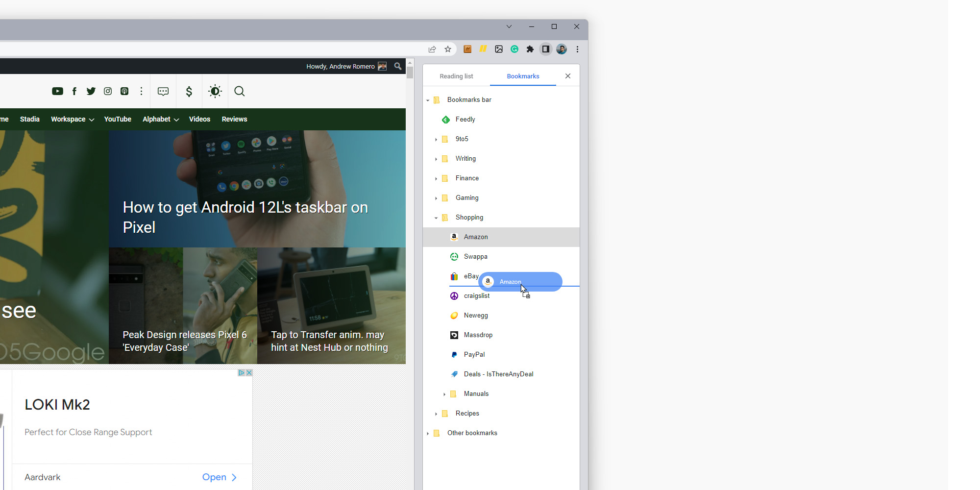The width and height of the screenshot is (980, 490).
Task: Expand the Shopping bookmarks folder
Action: coord(436,218)
